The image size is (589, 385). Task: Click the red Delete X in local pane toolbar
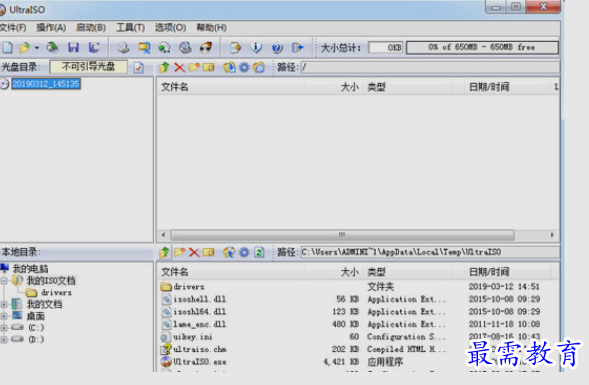(x=194, y=252)
